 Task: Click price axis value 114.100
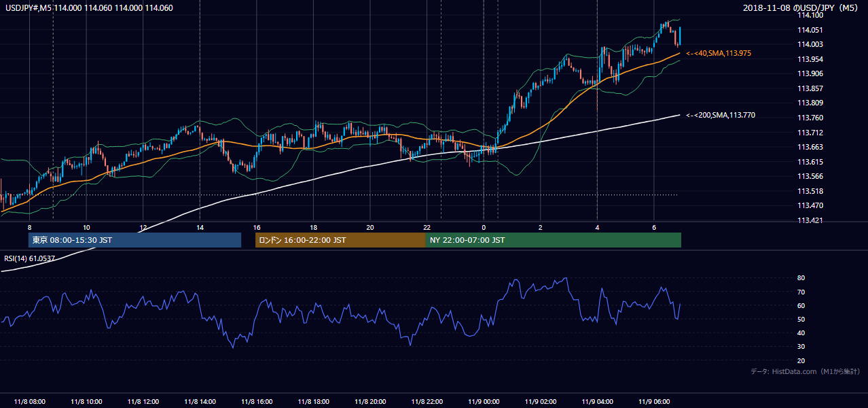tap(810, 15)
